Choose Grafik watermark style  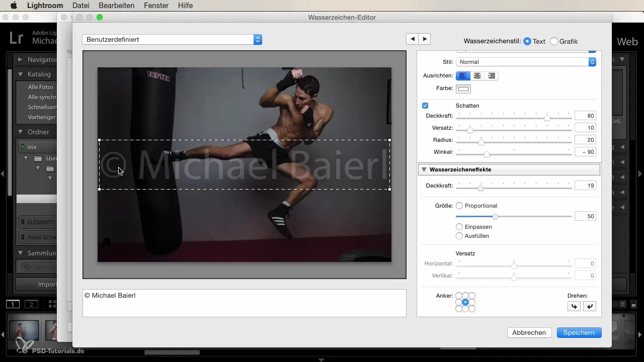coord(554,41)
